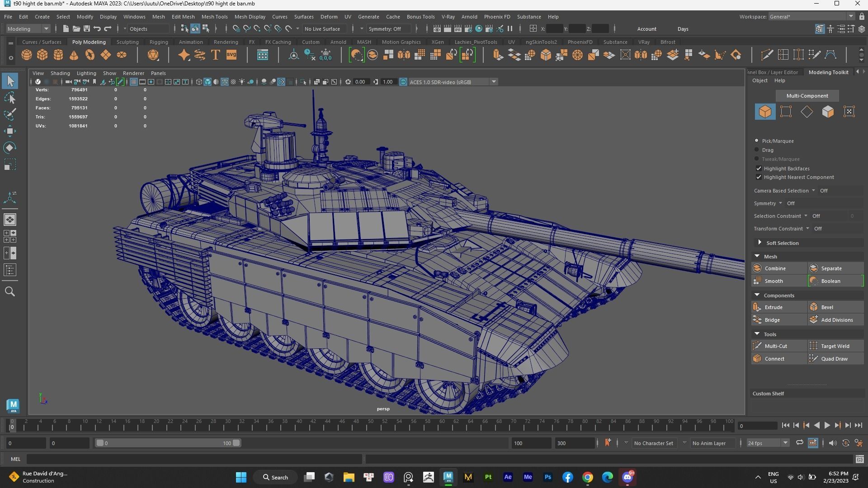Select the Pick/Marquee radio option

[x=756, y=141]
